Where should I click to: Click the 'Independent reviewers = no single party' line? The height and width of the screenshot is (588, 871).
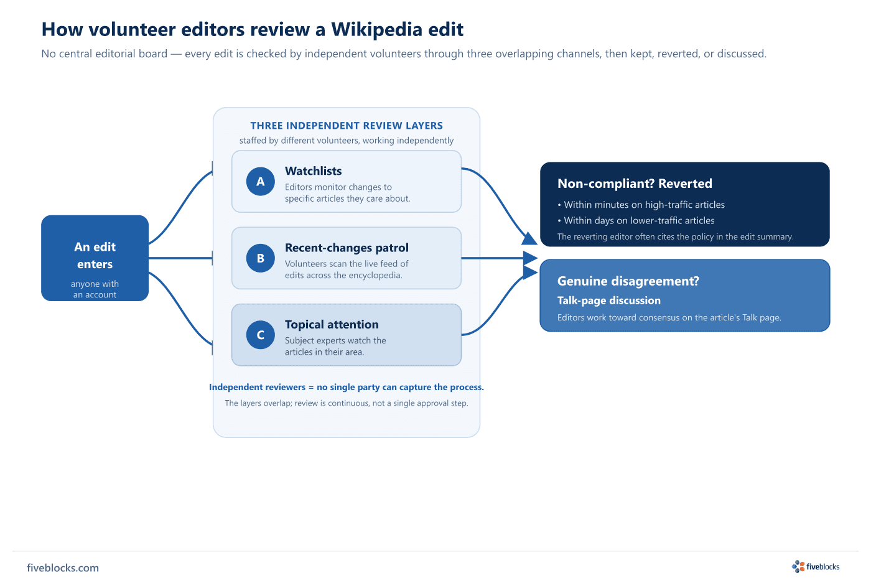tap(347, 387)
